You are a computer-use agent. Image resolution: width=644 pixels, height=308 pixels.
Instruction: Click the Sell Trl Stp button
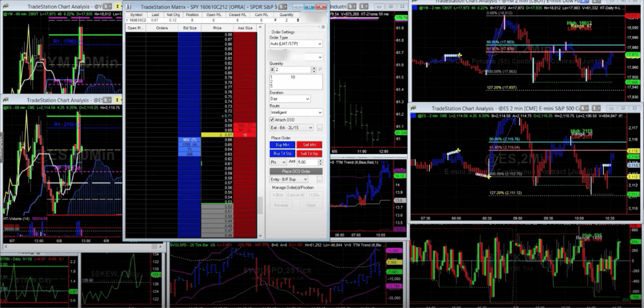[309, 153]
